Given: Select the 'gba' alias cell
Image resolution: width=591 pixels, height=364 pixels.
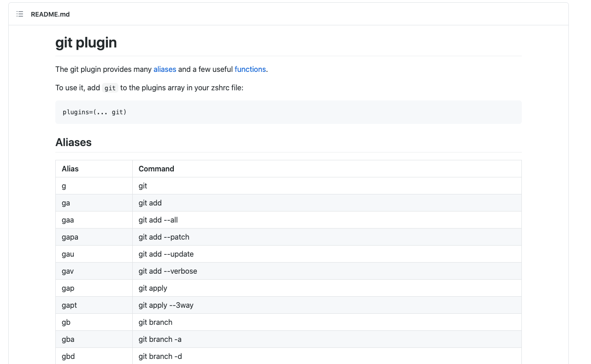Looking at the screenshot, I should coord(94,339).
